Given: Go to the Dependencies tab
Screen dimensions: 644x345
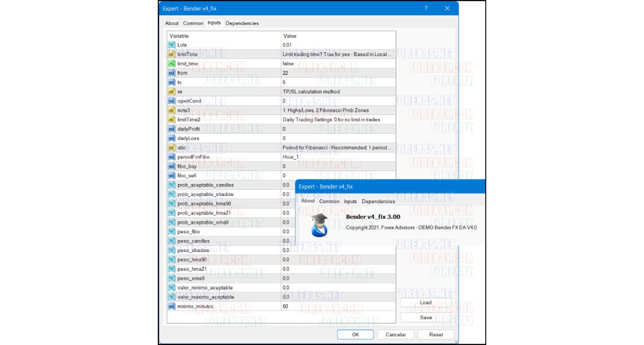Looking at the screenshot, I should coord(242,23).
